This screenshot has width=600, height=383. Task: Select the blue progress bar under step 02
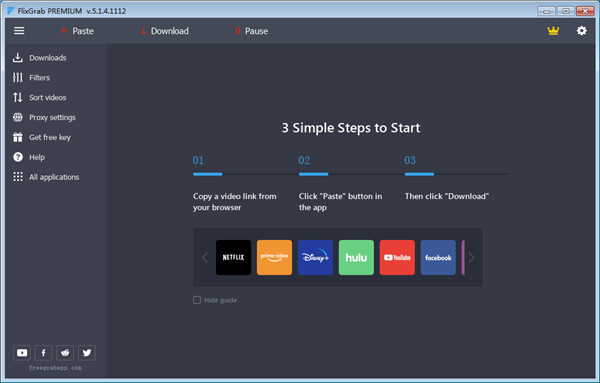click(313, 174)
